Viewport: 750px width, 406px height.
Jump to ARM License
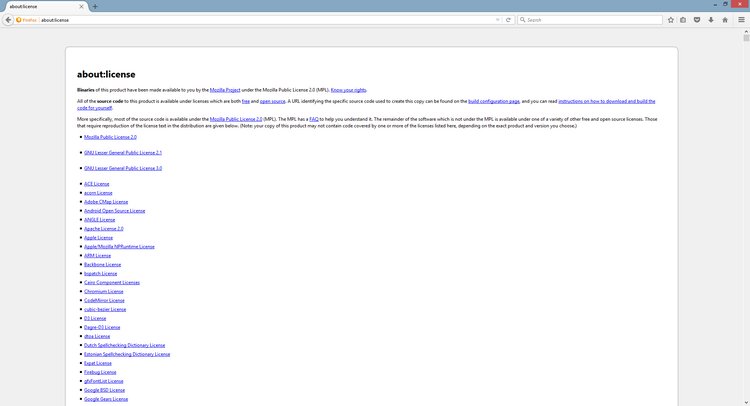coord(97,256)
